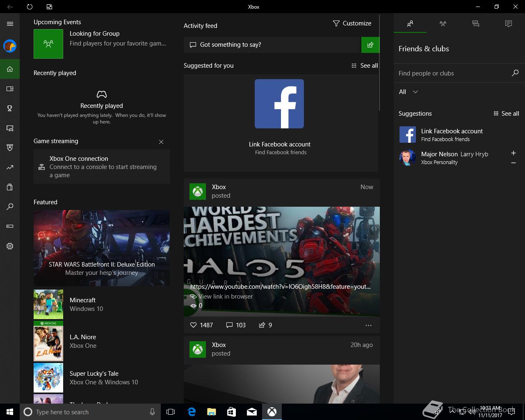This screenshot has width=525, height=420.
Task: Click 'See all' for Suggested for you
Action: tap(365, 66)
